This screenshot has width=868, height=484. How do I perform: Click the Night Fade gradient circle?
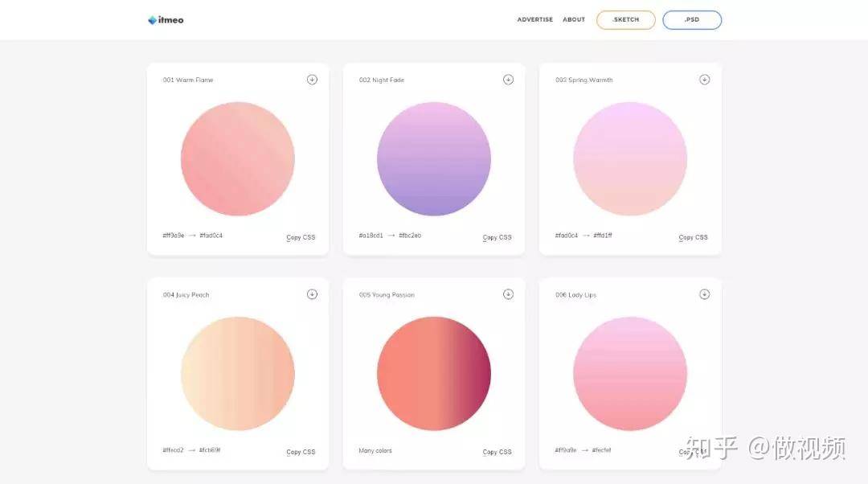(434, 159)
